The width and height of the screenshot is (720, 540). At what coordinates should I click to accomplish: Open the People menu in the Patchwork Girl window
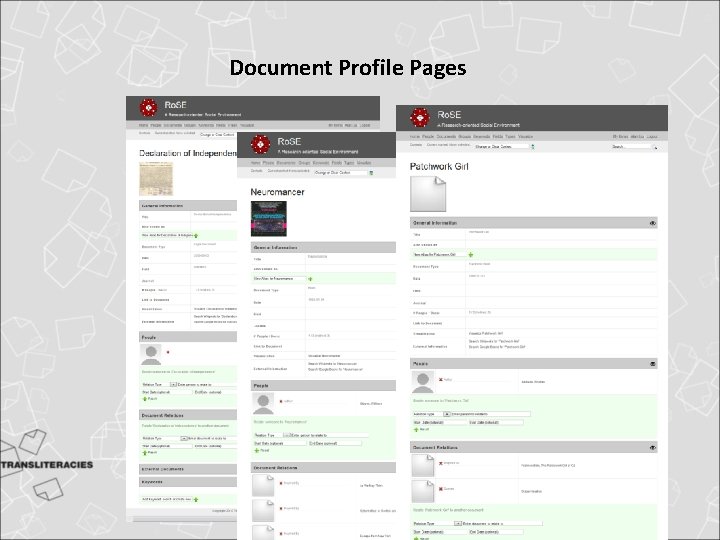tap(428, 137)
